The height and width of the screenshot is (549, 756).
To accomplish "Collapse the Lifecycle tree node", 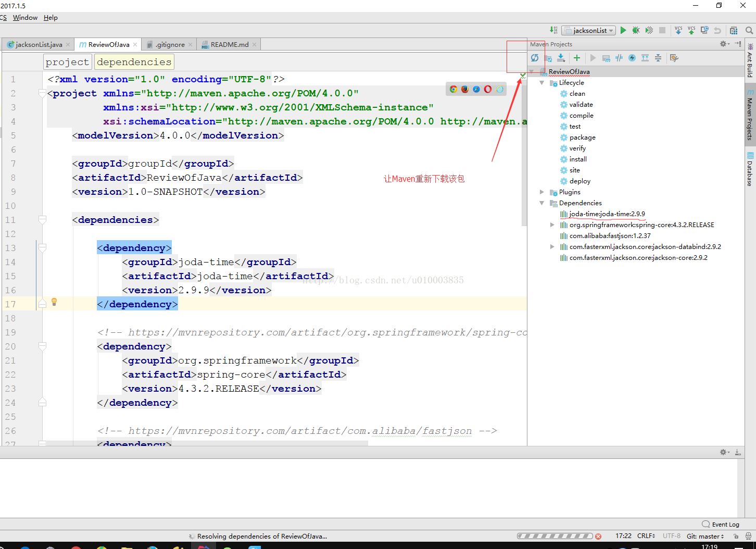I will (x=542, y=83).
